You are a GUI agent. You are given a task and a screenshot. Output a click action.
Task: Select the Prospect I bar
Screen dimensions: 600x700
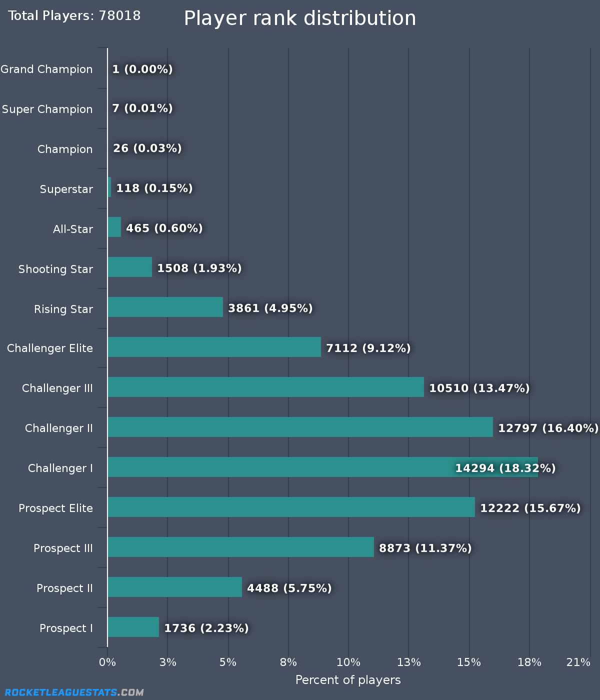point(133,627)
